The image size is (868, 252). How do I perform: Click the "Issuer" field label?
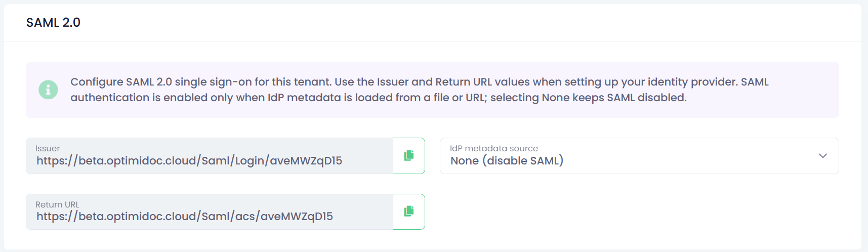pyautogui.click(x=48, y=148)
